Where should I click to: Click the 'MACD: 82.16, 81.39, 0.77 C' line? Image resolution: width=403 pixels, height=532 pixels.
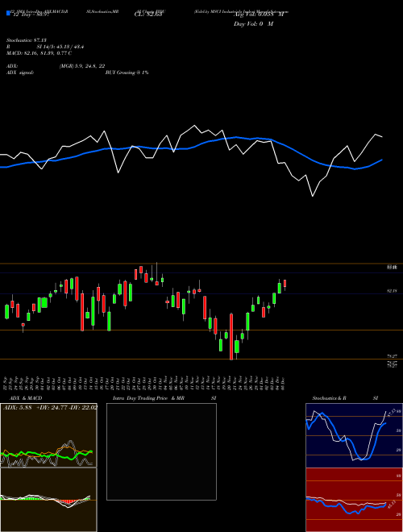tap(39, 53)
